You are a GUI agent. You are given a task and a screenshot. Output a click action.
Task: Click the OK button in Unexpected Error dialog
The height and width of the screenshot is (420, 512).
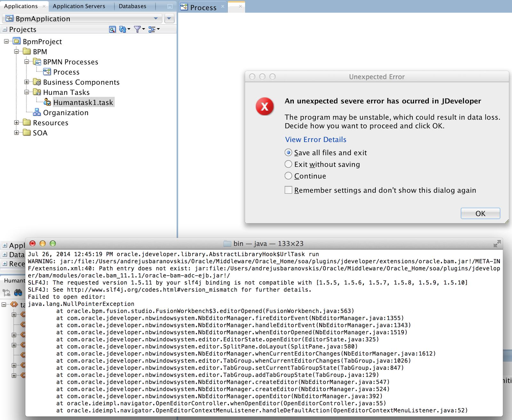(480, 213)
